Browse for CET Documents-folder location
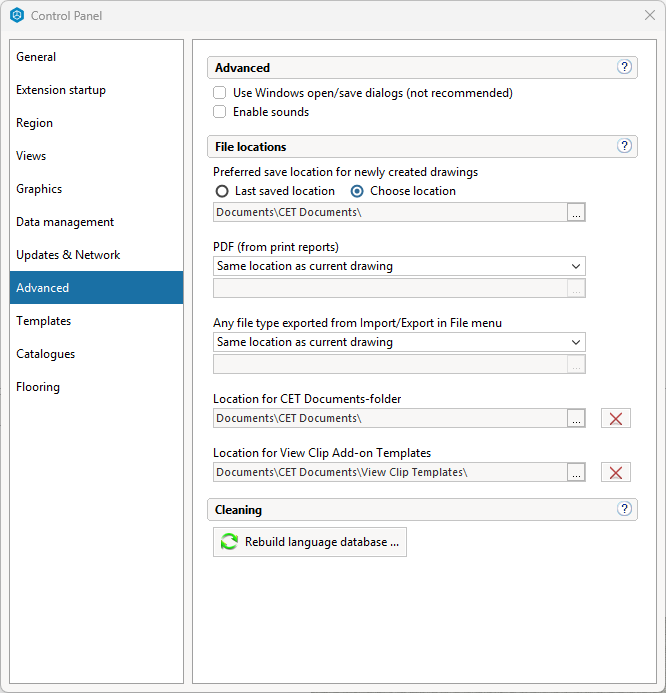The image size is (666, 693). coord(575,418)
